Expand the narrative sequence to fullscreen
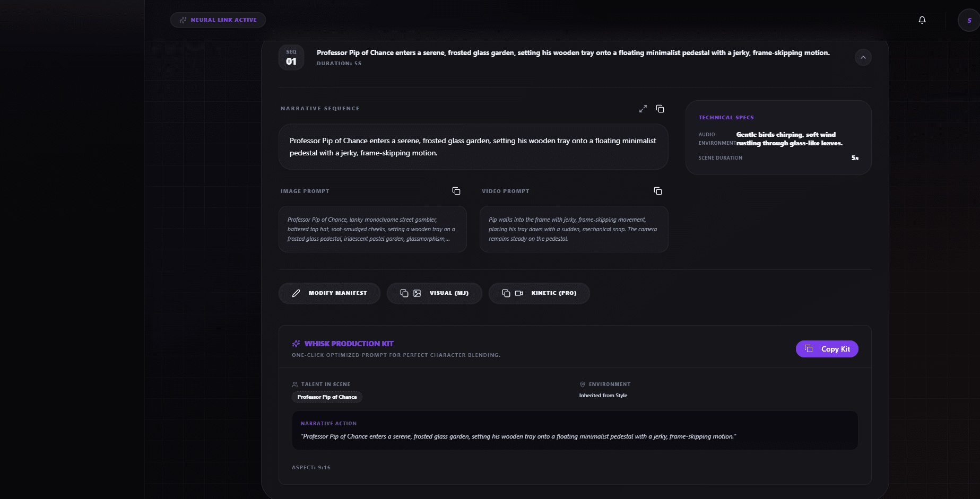The height and width of the screenshot is (499, 980). [x=643, y=109]
